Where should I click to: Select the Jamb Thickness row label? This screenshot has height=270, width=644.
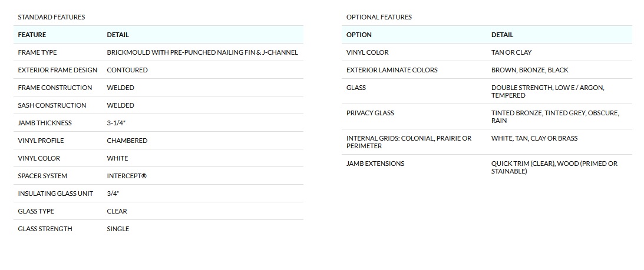(x=45, y=123)
